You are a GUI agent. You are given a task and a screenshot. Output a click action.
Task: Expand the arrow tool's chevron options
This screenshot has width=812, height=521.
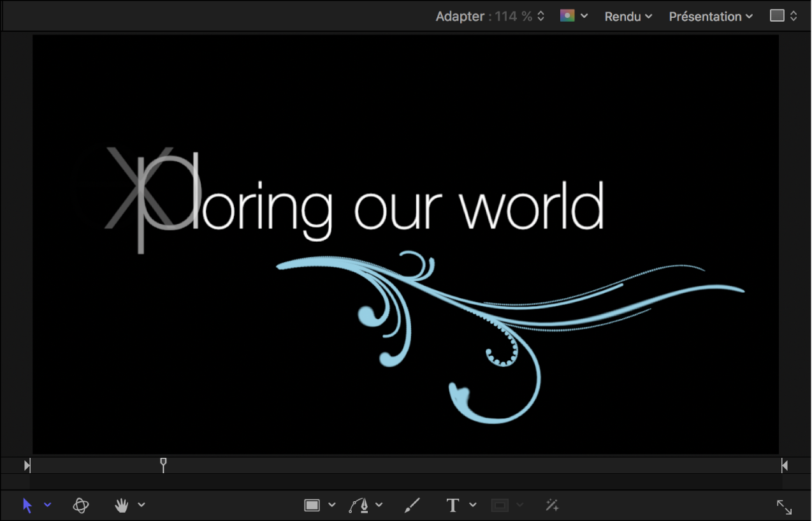click(x=48, y=505)
